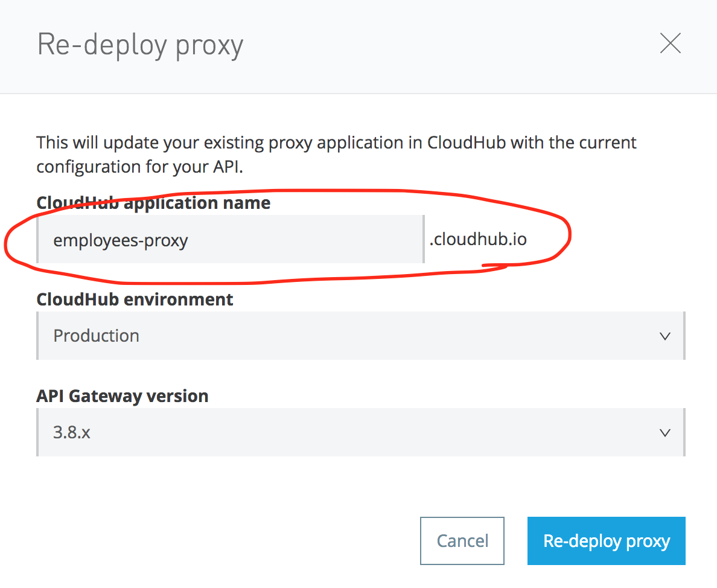717x588 pixels.
Task: Click the Re-deploy proxy dialog title
Action: (140, 45)
